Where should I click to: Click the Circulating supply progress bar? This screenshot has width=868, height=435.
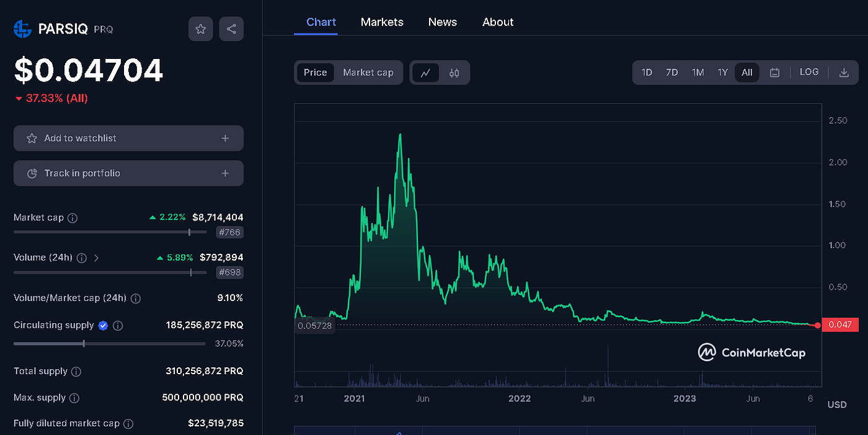[x=110, y=343]
